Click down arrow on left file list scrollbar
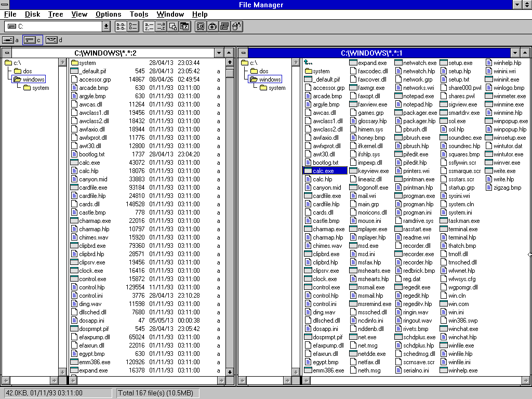The height and width of the screenshot is (399, 532). coord(230,372)
